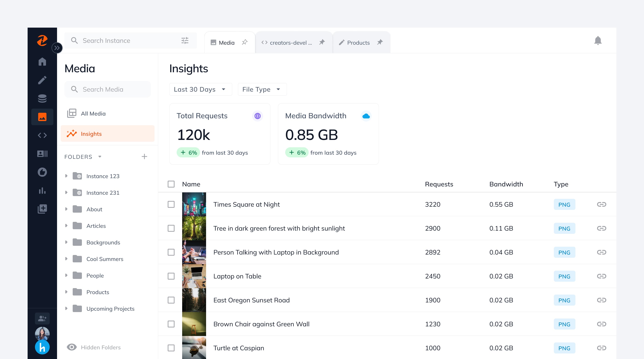Screen dimensions: 644x359
Task: Open the Code brackets icon in sidebar
Action: click(x=42, y=135)
